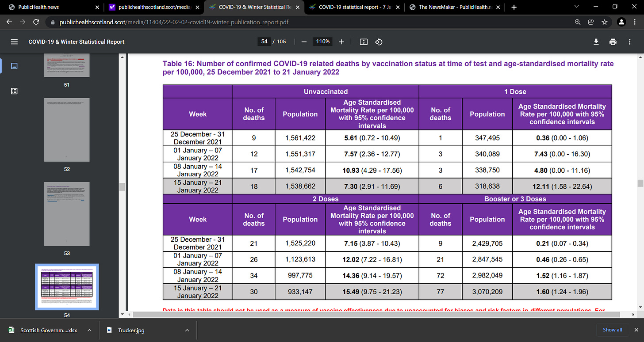Click unvaccinated population value 1,561,422
Screen dimensions: 644x342
click(300, 138)
